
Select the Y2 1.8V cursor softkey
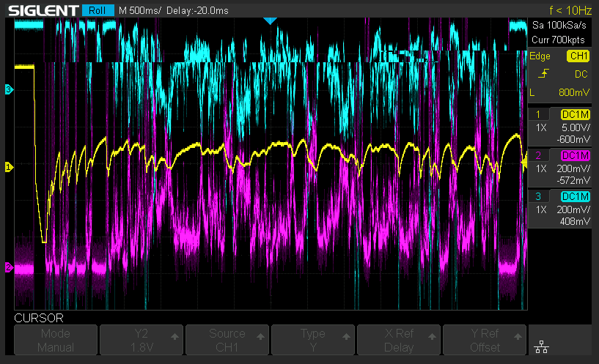(142, 340)
